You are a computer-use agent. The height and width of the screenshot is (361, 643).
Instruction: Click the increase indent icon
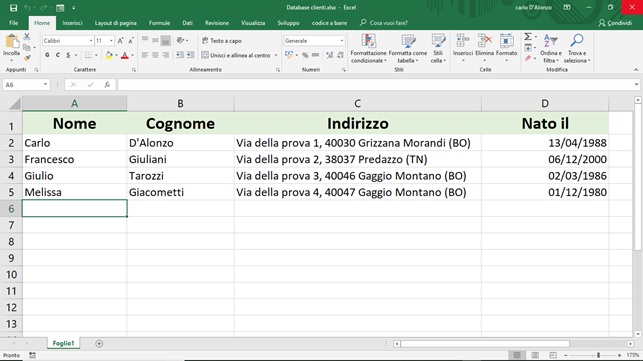[190, 55]
